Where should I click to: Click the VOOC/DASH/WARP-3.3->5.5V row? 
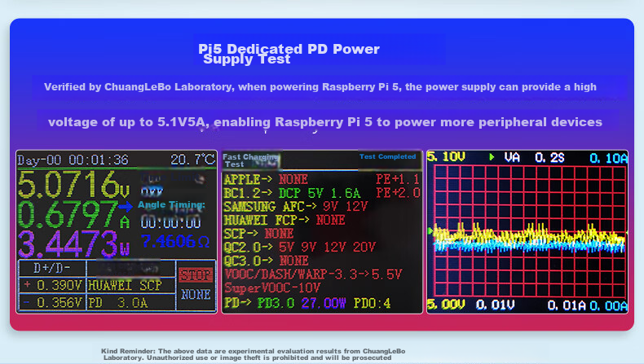pyautogui.click(x=313, y=274)
